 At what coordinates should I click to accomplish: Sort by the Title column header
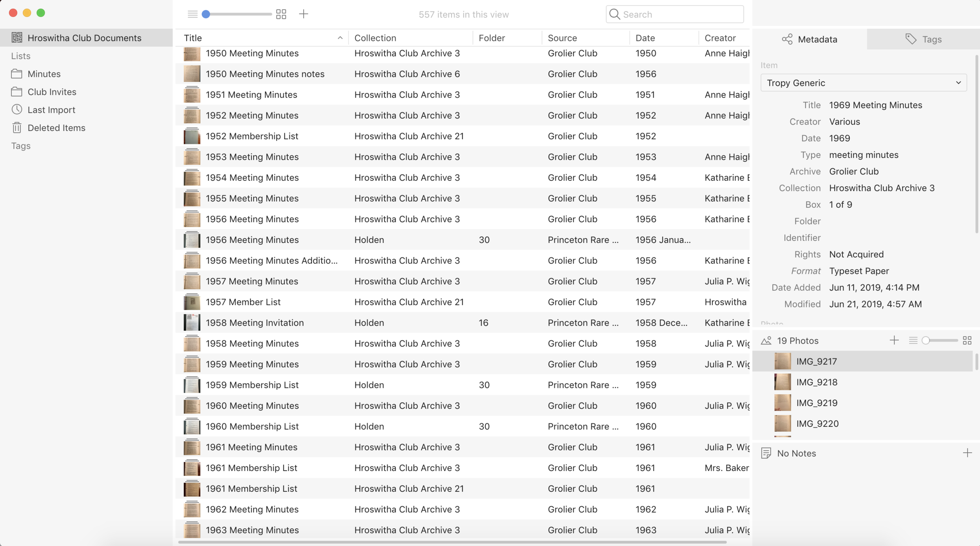(x=262, y=38)
